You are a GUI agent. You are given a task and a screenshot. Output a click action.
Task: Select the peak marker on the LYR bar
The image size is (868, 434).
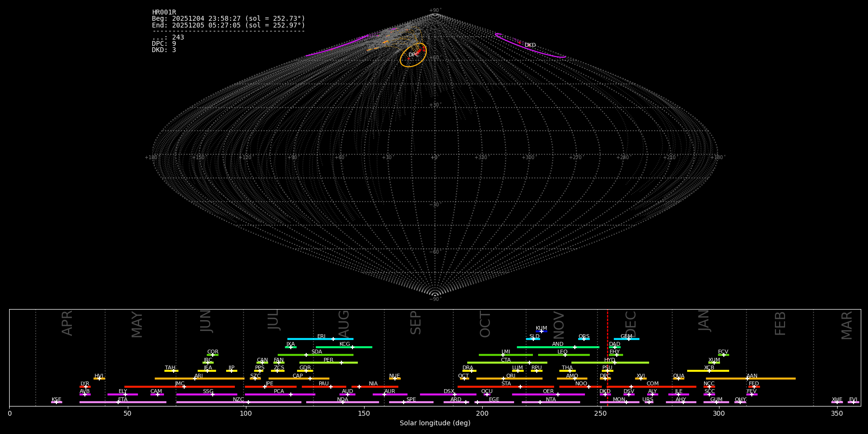tap(86, 387)
